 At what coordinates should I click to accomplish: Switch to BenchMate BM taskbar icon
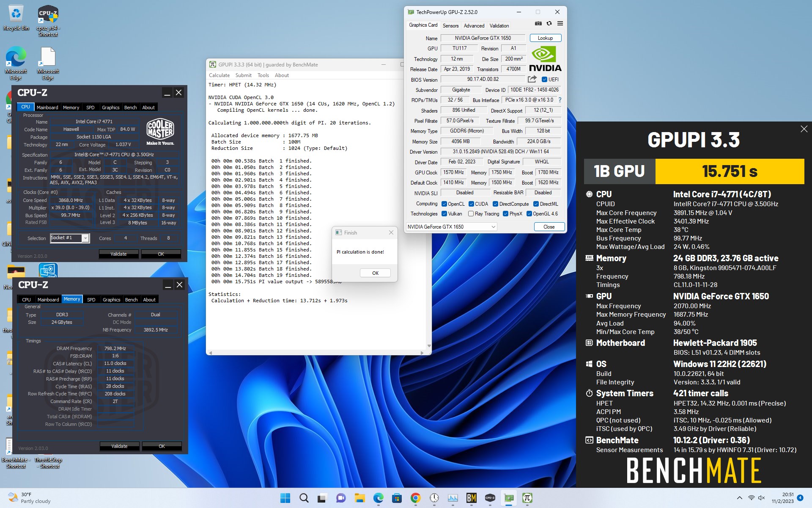[x=471, y=498]
